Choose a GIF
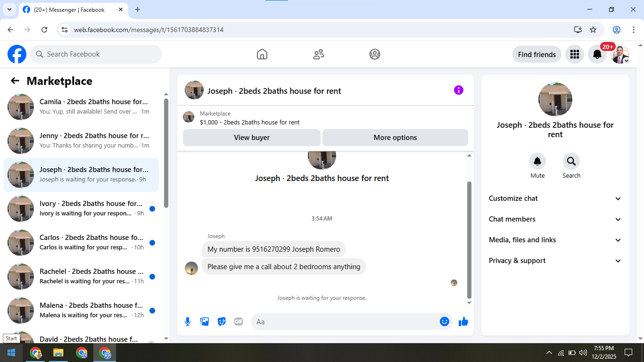The height and width of the screenshot is (362, 644). [x=239, y=321]
